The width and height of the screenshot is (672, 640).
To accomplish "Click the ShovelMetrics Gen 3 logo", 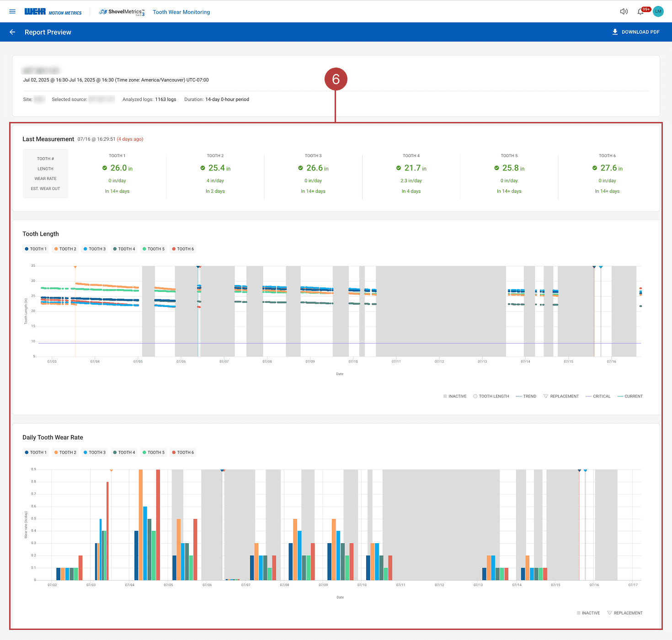I will [x=122, y=12].
